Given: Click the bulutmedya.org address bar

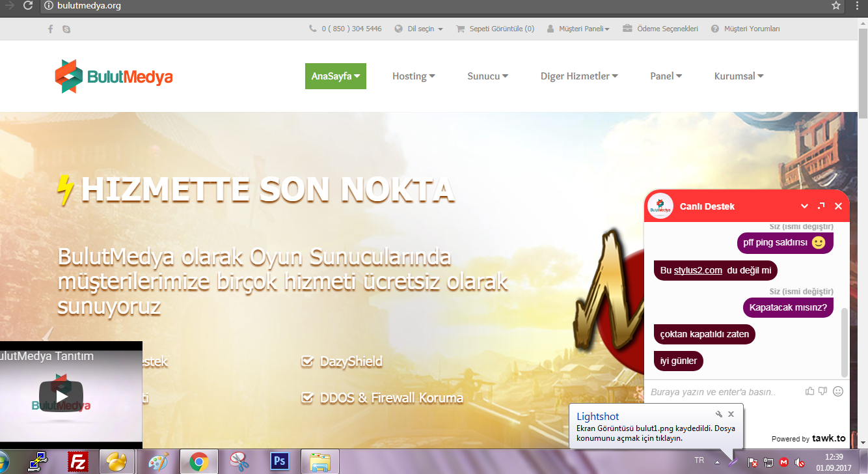Looking at the screenshot, I should point(442,6).
